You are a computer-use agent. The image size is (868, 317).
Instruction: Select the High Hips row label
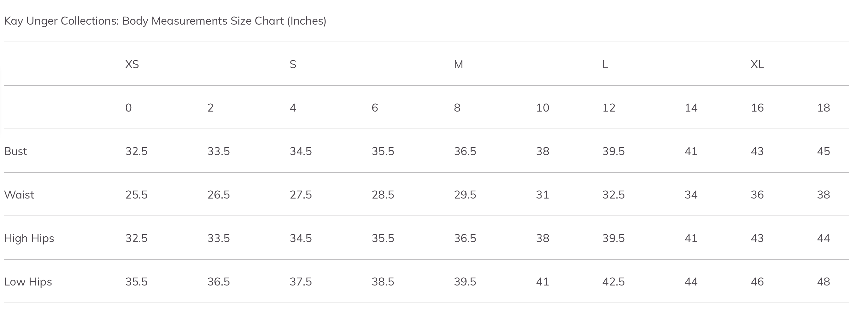pos(29,238)
